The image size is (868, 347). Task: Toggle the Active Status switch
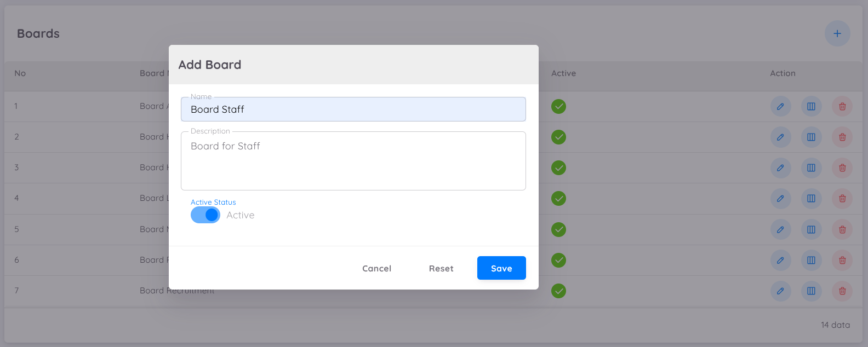click(205, 215)
